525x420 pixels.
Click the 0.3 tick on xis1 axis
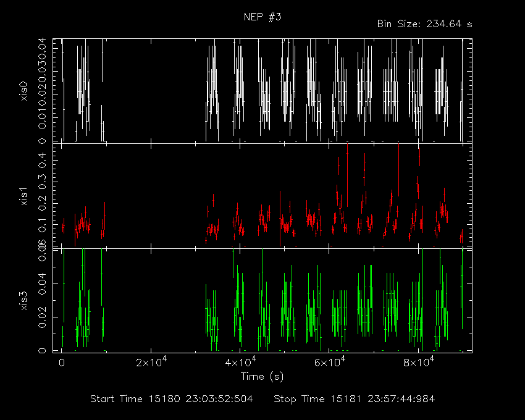pyautogui.click(x=42, y=182)
